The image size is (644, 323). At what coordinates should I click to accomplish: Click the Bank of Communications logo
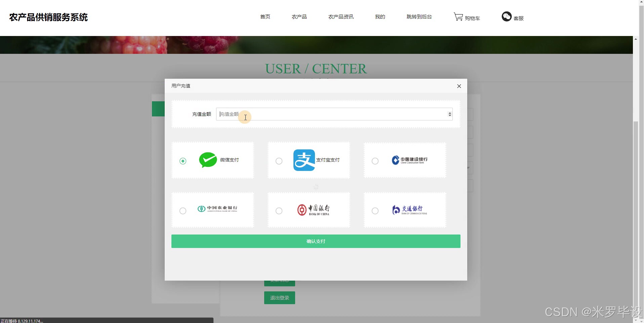click(410, 210)
